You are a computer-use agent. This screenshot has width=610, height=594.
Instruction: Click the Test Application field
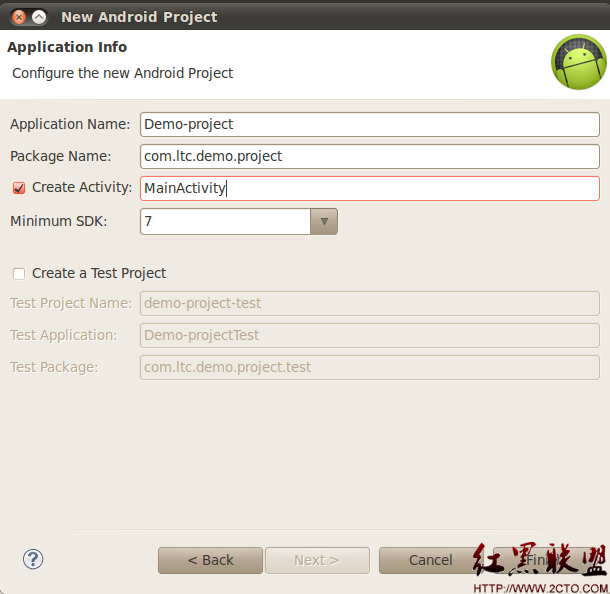click(370, 335)
